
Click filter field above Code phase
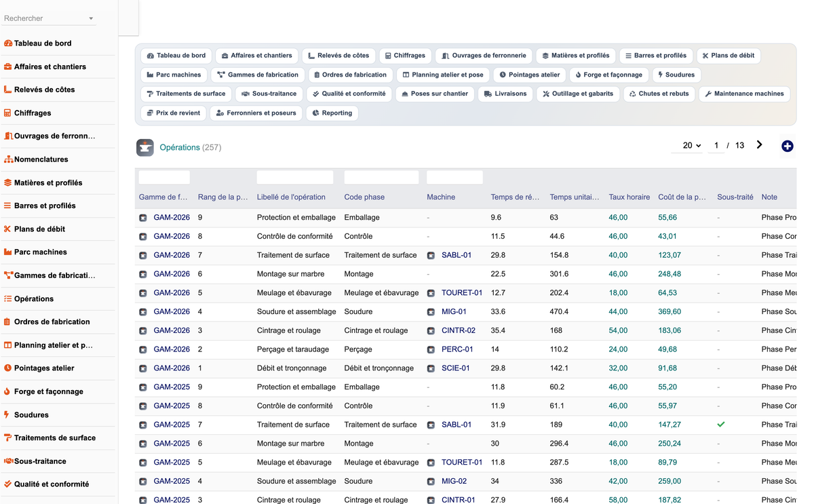coord(381,178)
